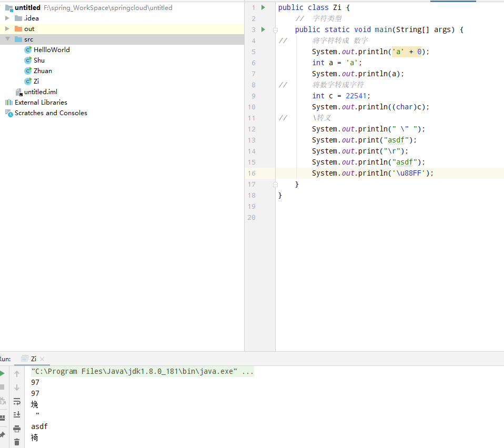504x448 pixels.
Task: Open the HellloWorld class file
Action: pyautogui.click(x=51, y=50)
